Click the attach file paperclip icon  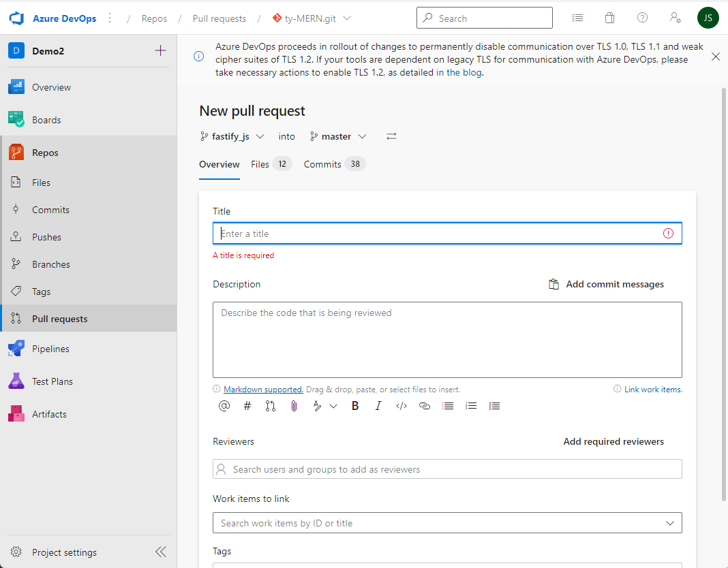294,406
